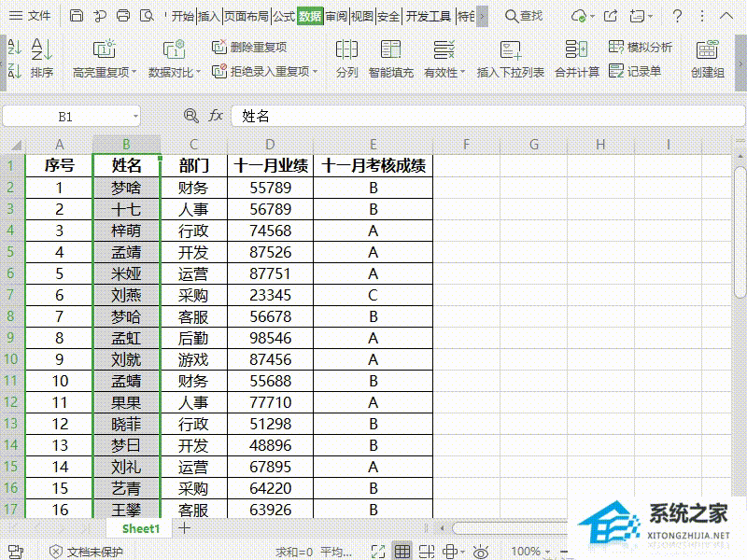
Task: Toggle page break preview in status bar
Action: 427,551
